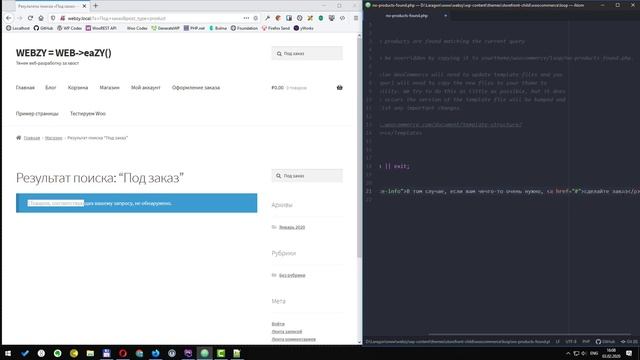Open Firefox home page icon
This screenshot has height=360, width=640.
41,18
